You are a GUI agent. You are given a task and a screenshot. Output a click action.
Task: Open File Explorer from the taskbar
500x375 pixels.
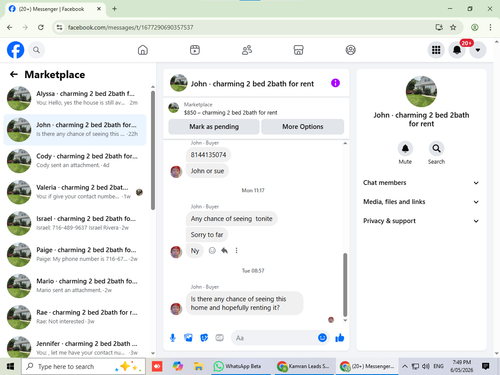tap(199, 366)
